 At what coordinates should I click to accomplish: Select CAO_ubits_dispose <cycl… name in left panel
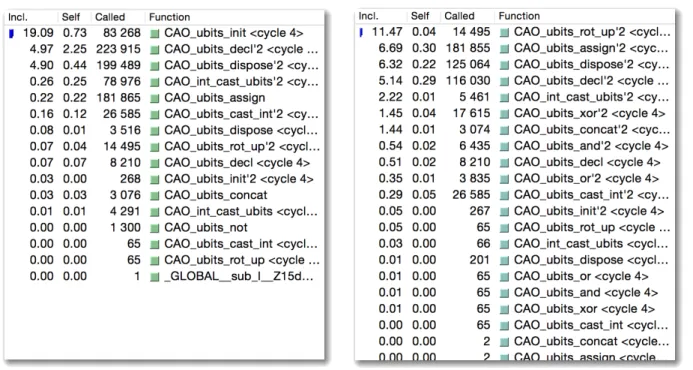[241, 130]
